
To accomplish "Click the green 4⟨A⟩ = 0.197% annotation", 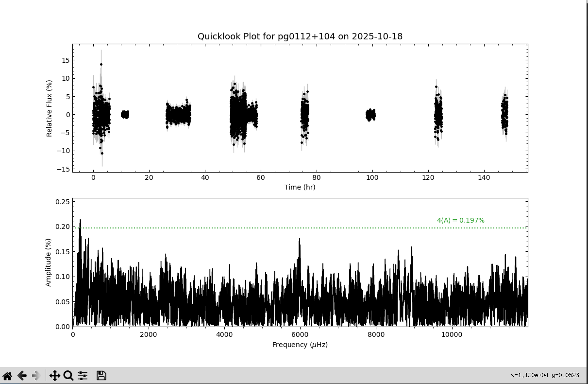I will click(x=460, y=220).
